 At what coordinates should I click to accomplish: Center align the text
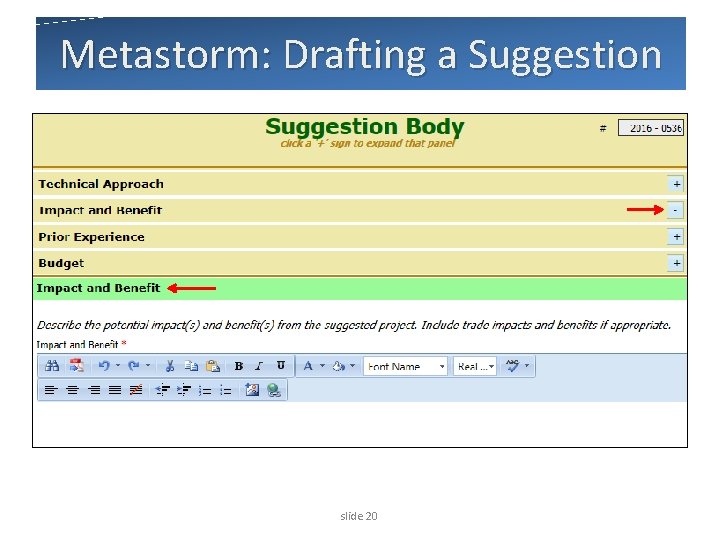pos(72,390)
